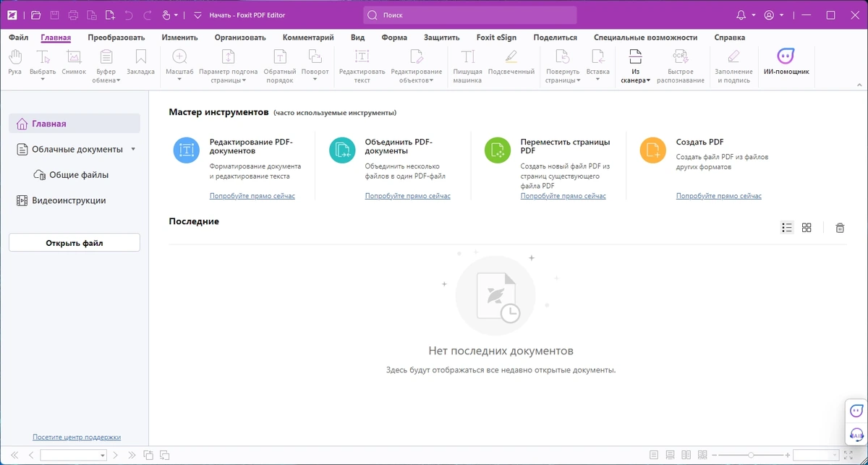Launch the ИИ-помощник assistant
Screen dimensions: 868x465
(786, 62)
